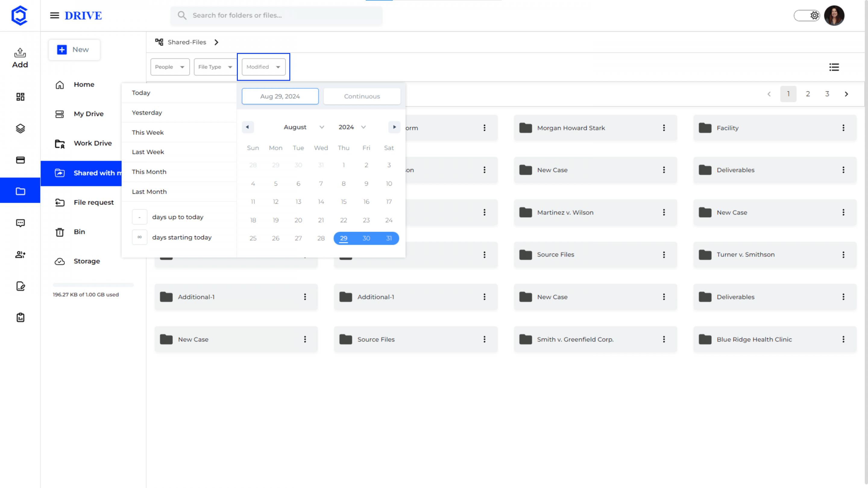Open the Blue Ridge Health Clinic folder

point(775,339)
